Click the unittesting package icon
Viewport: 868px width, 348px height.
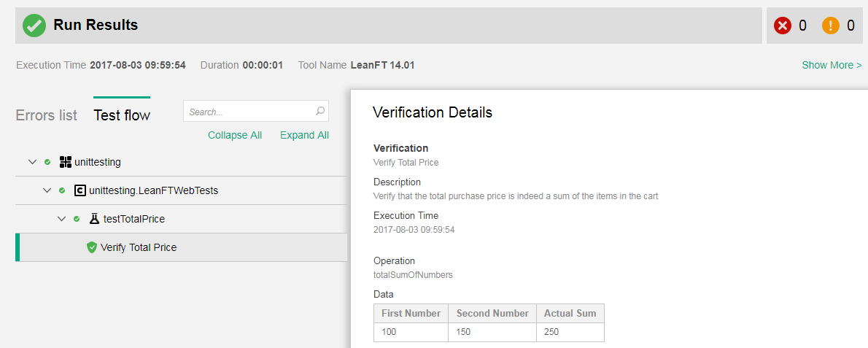[x=65, y=162]
